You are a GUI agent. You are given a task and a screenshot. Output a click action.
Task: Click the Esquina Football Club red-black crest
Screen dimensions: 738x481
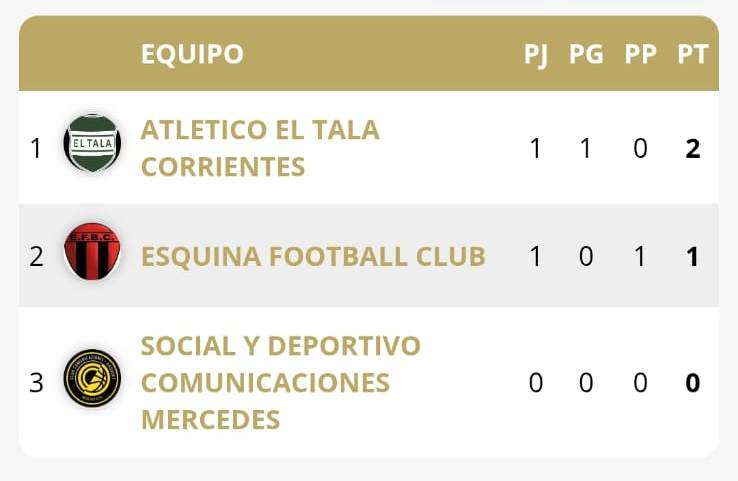point(92,251)
